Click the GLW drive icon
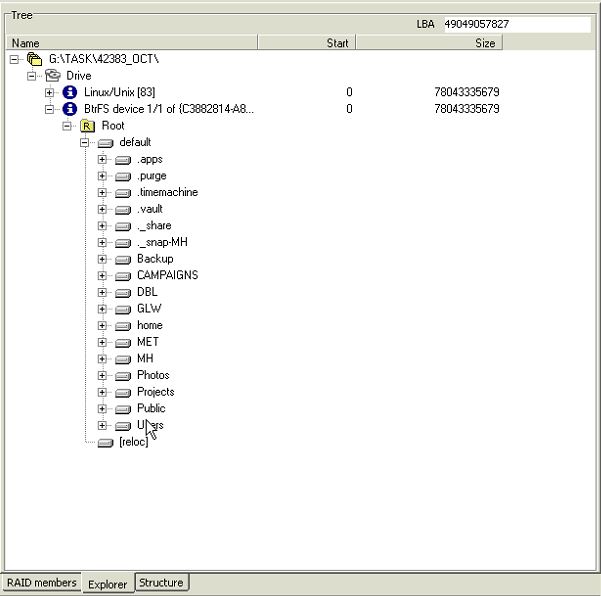Image resolution: width=601 pixels, height=596 pixels. pos(123,310)
